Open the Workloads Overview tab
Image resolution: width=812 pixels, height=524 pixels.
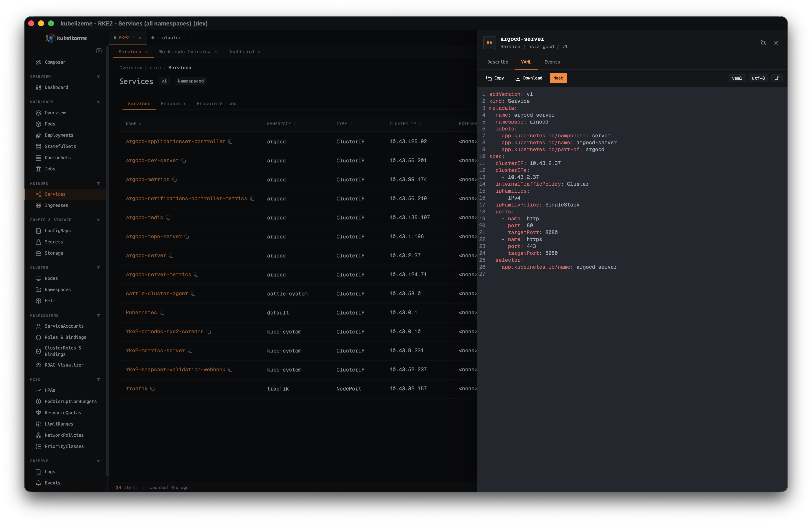coord(185,52)
